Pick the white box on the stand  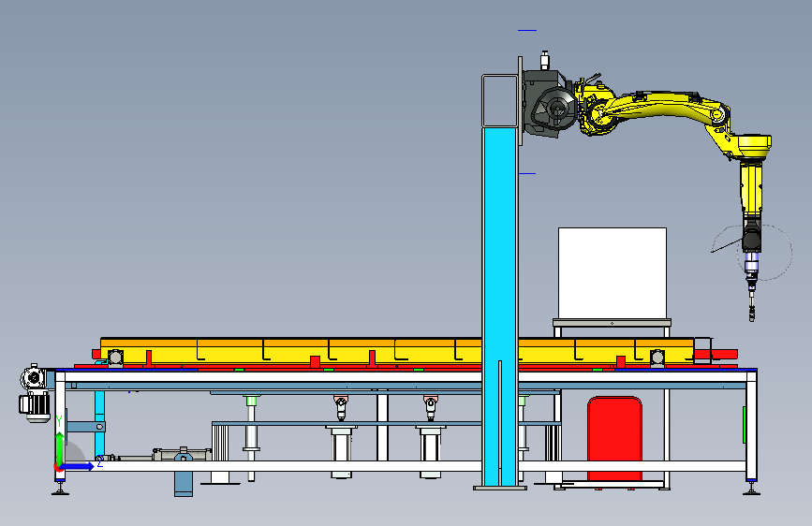coord(613,273)
